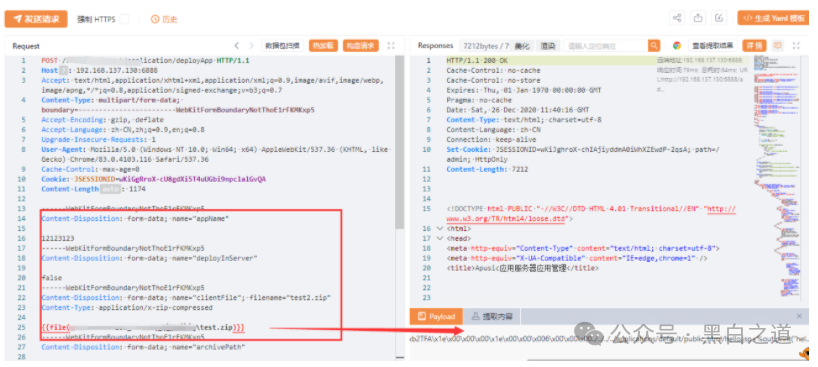
Task: Click the 生成 Yaml 模板 button
Action: coord(774,18)
